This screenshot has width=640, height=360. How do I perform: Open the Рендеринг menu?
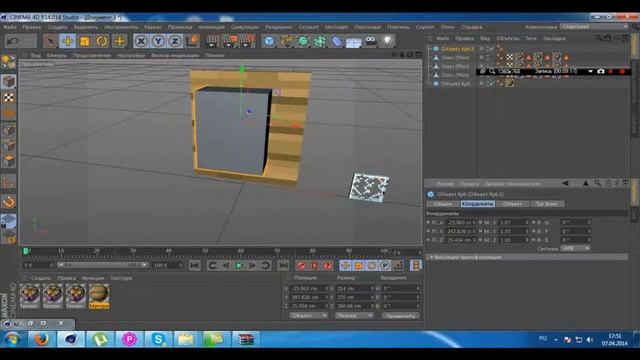tap(279, 27)
